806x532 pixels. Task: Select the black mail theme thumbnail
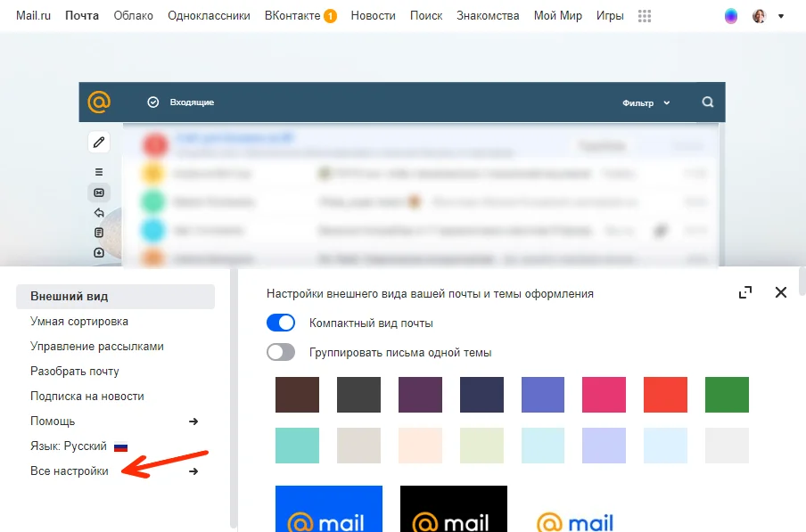(x=454, y=509)
